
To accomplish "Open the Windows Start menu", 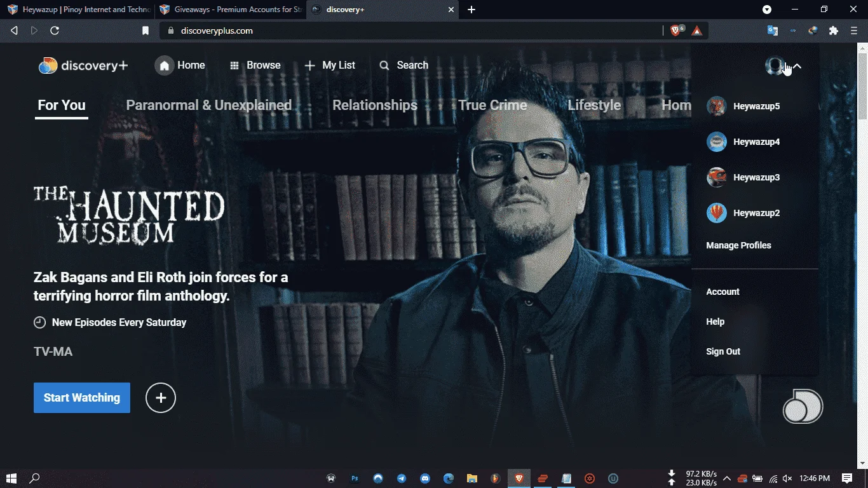I will pyautogui.click(x=11, y=478).
